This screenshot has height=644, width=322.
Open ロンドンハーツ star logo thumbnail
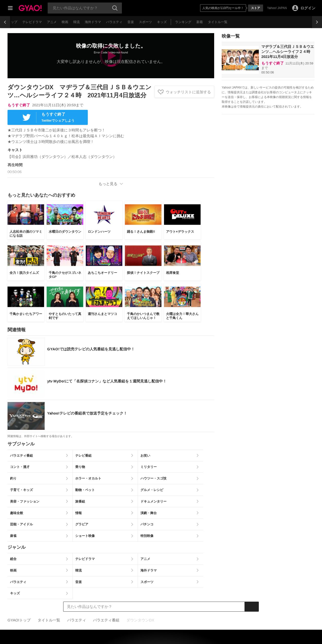tap(104, 214)
